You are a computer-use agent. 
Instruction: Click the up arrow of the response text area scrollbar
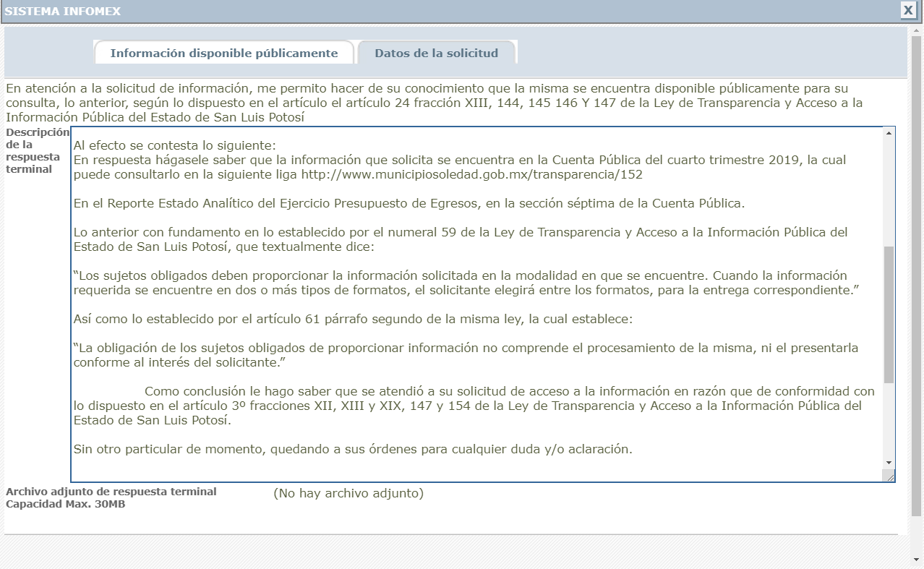point(889,134)
